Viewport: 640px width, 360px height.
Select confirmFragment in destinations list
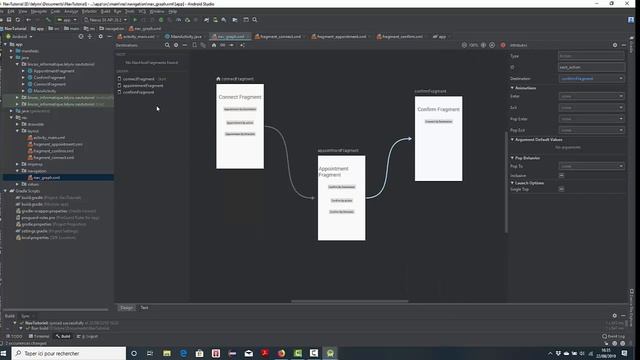coord(136,92)
